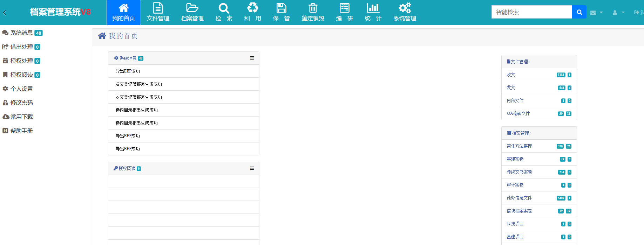Expand the mail envelope dropdown

click(x=596, y=13)
